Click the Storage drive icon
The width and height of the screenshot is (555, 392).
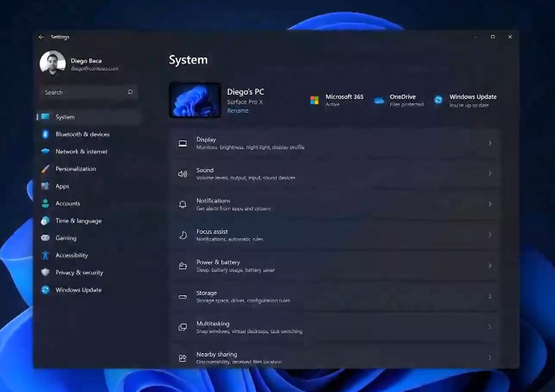pos(182,296)
